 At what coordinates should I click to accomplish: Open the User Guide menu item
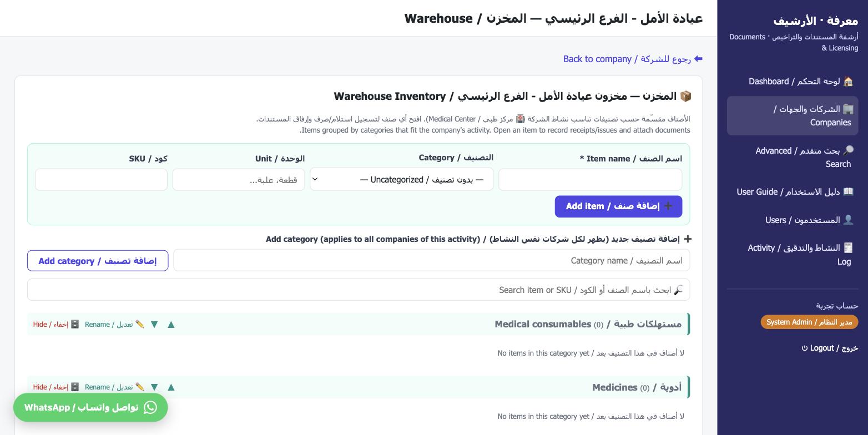[793, 192]
